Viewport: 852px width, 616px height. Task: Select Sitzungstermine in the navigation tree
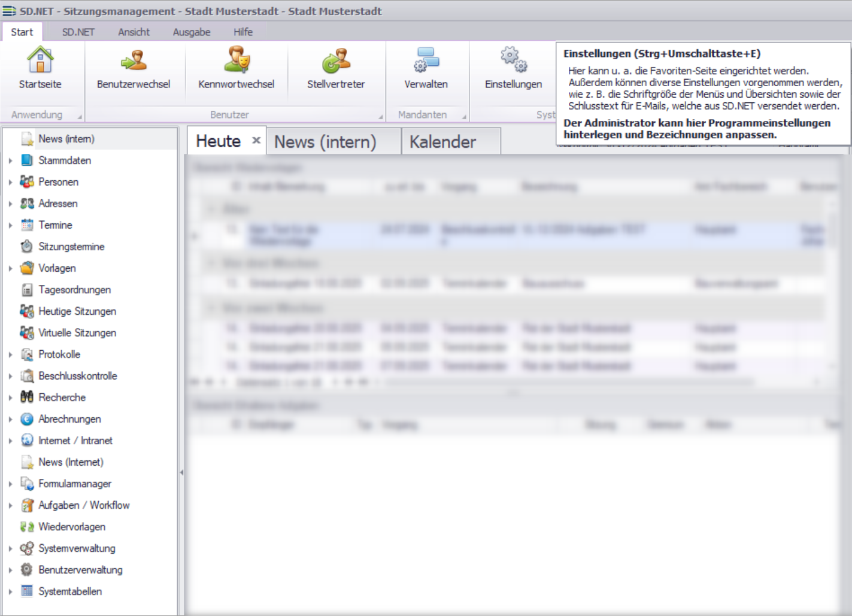(71, 247)
